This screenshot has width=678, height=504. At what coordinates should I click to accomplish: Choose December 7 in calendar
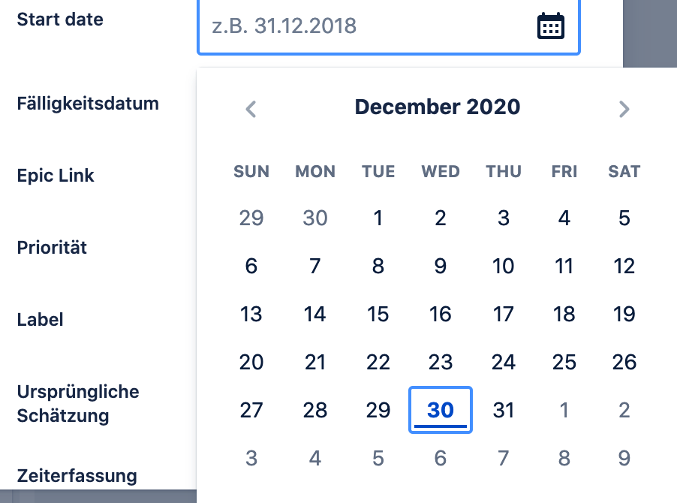[315, 266]
